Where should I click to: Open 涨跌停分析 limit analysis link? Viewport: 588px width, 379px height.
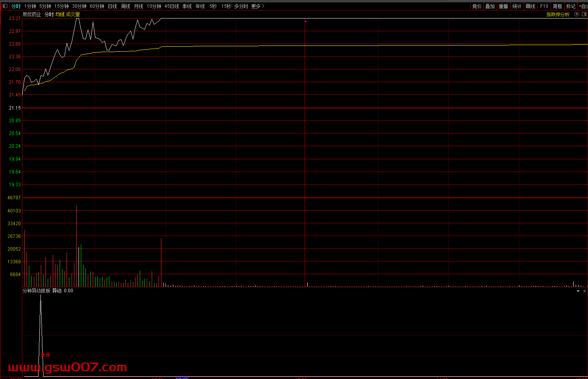tap(558, 14)
